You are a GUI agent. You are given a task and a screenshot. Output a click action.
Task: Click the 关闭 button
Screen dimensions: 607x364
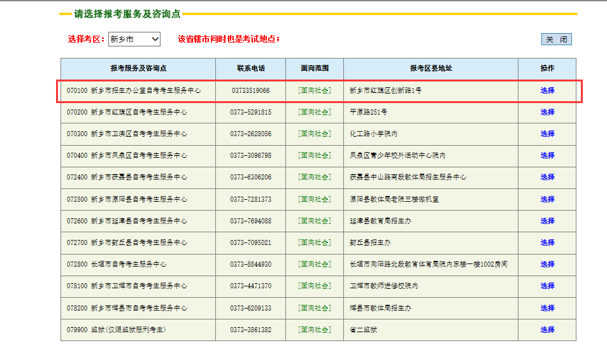556,39
